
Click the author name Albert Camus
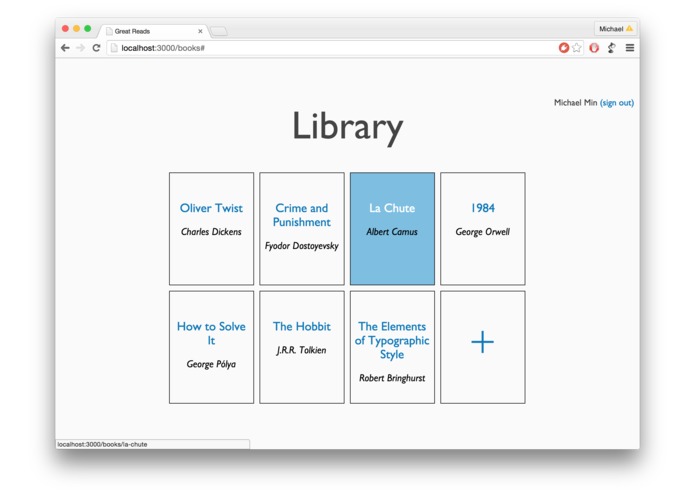[x=392, y=232]
